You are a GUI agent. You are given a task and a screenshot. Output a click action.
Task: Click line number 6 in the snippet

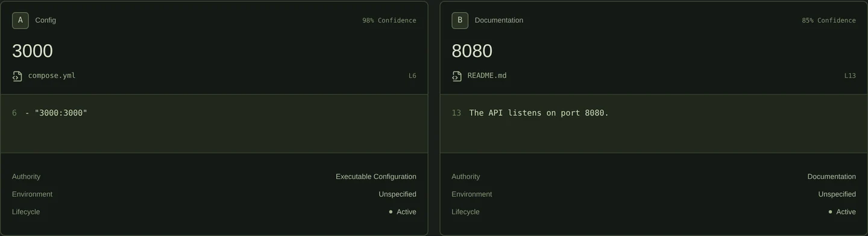14,113
